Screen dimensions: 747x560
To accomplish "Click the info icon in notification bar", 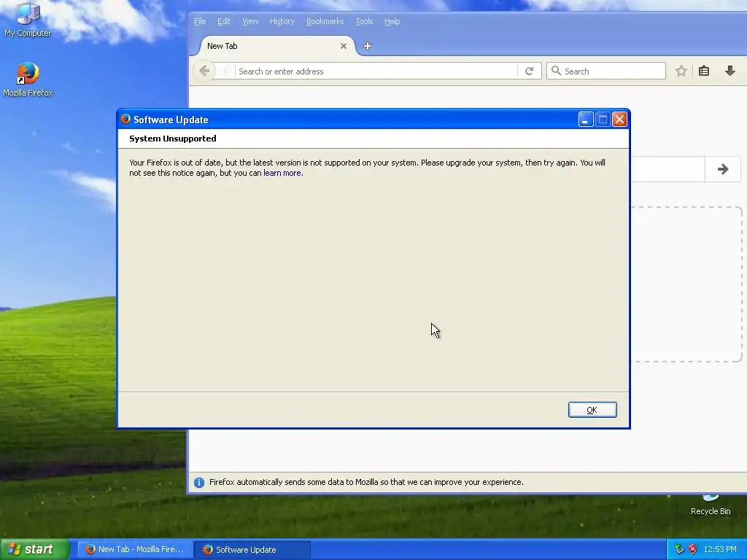I will coord(199,483).
